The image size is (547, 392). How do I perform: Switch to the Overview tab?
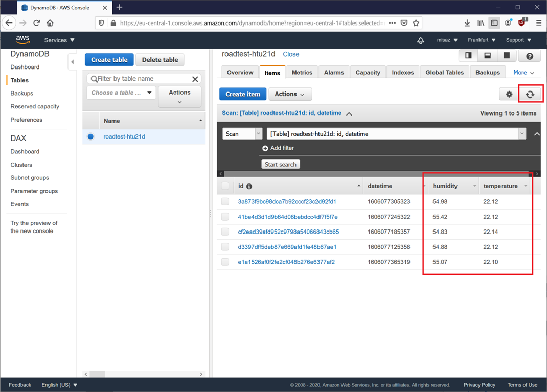tap(240, 73)
